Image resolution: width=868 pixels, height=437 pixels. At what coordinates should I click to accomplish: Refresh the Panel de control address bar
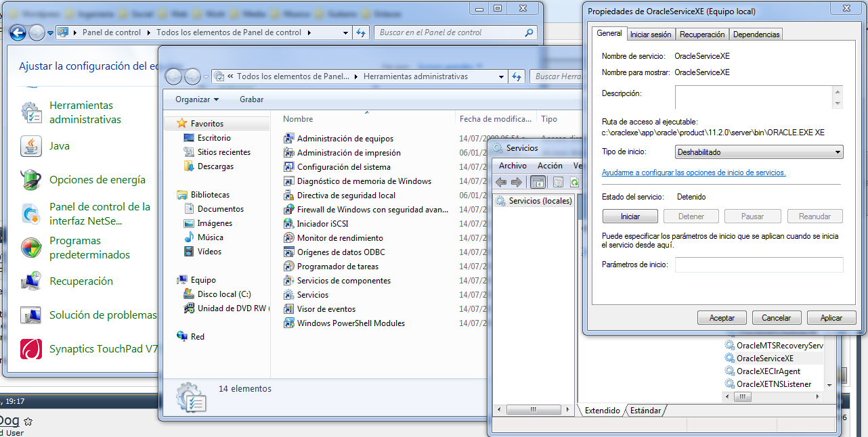point(361,32)
